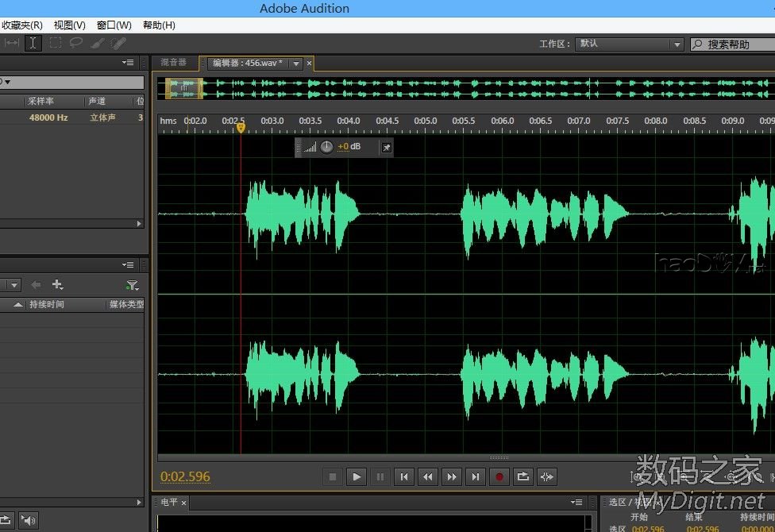Select the Time Selection tool
775x532 pixels.
pyautogui.click(x=33, y=44)
